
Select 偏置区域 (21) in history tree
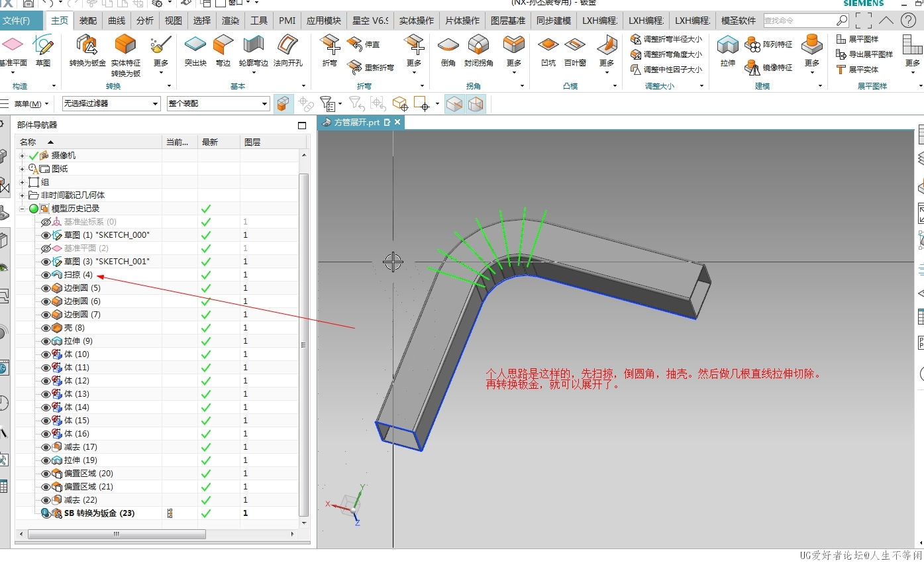tap(88, 487)
